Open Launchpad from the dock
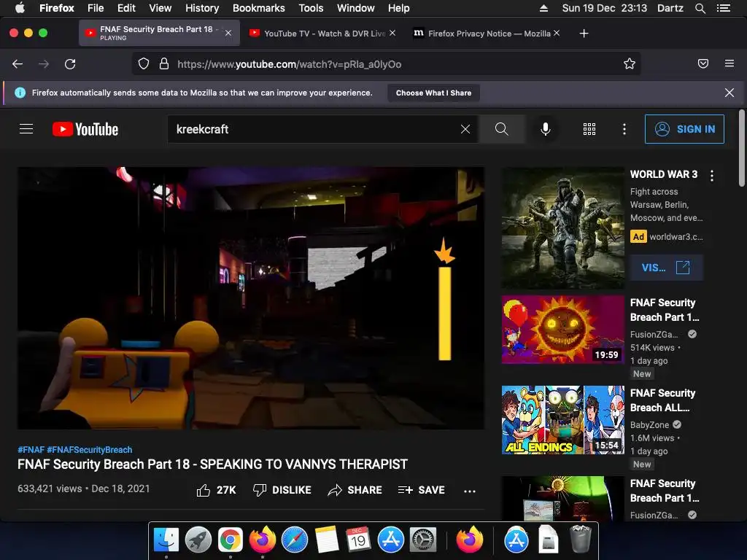 pos(198,540)
